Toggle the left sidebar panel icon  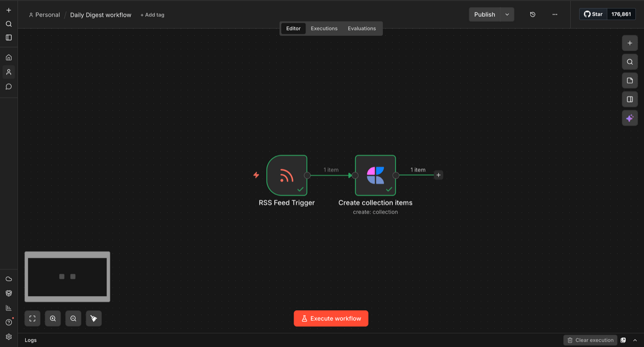[8, 37]
